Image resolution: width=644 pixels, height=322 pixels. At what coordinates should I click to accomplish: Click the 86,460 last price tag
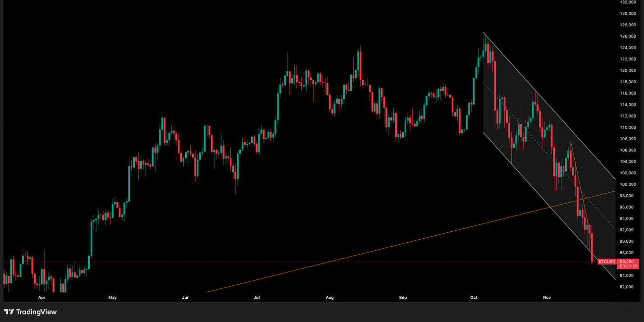625,261
